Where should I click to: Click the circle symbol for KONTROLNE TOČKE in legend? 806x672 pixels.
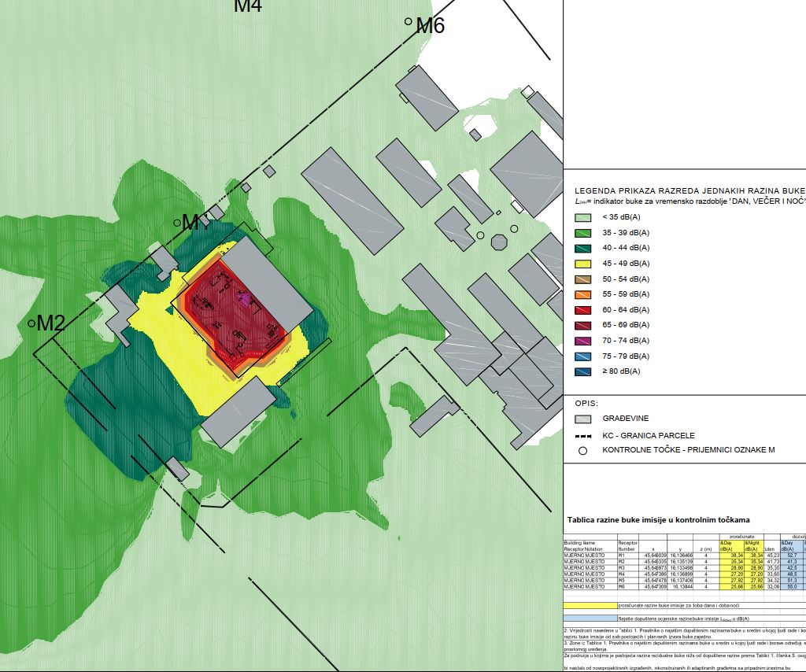click(x=583, y=452)
